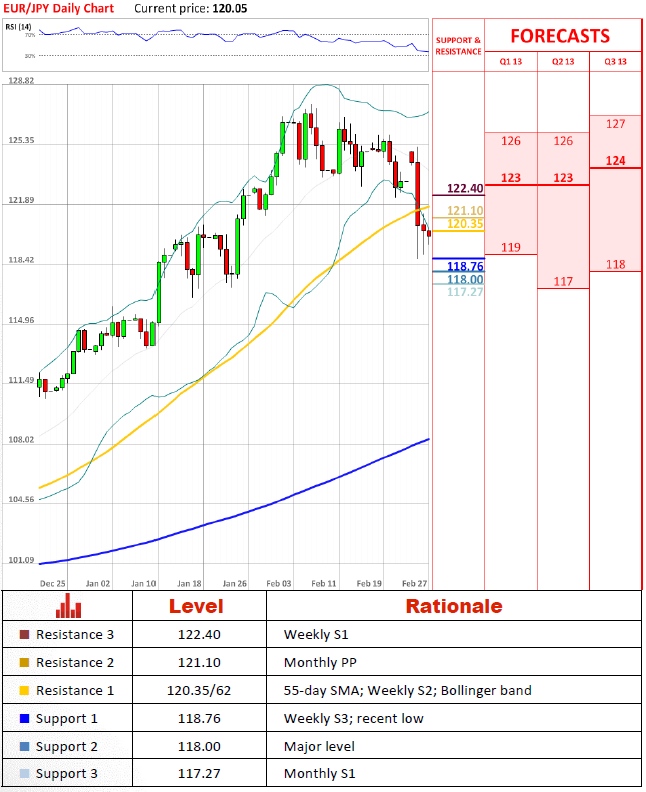
Task: Click the Q3 13 forecast value 127
Action: 616,124
